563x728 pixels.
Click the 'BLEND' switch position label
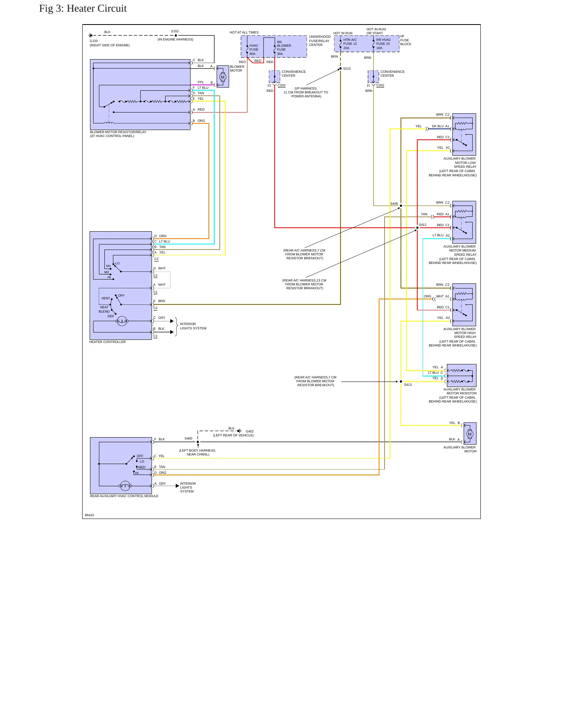click(104, 311)
